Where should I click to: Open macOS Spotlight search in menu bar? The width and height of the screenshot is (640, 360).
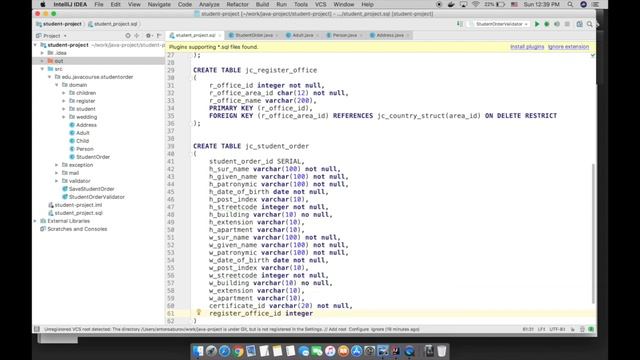click(x=570, y=4)
